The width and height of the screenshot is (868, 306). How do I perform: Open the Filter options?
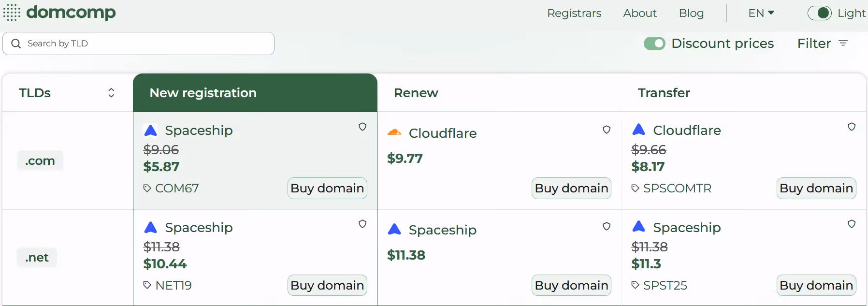coord(823,44)
